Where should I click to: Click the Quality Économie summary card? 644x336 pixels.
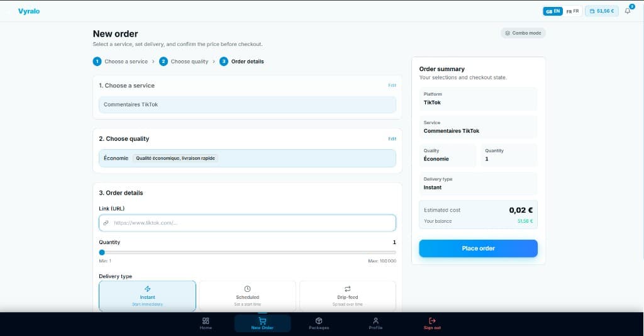tap(448, 155)
